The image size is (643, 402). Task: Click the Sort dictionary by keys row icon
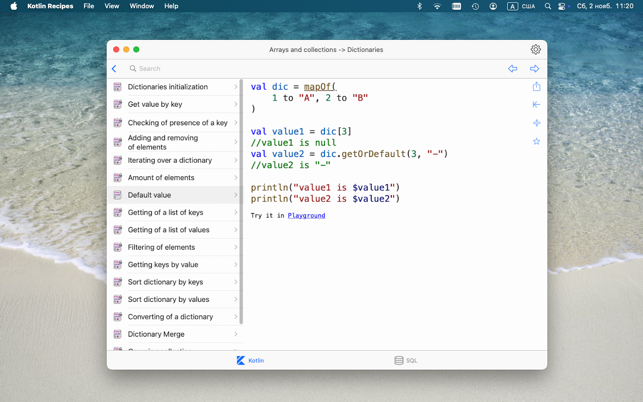click(118, 282)
